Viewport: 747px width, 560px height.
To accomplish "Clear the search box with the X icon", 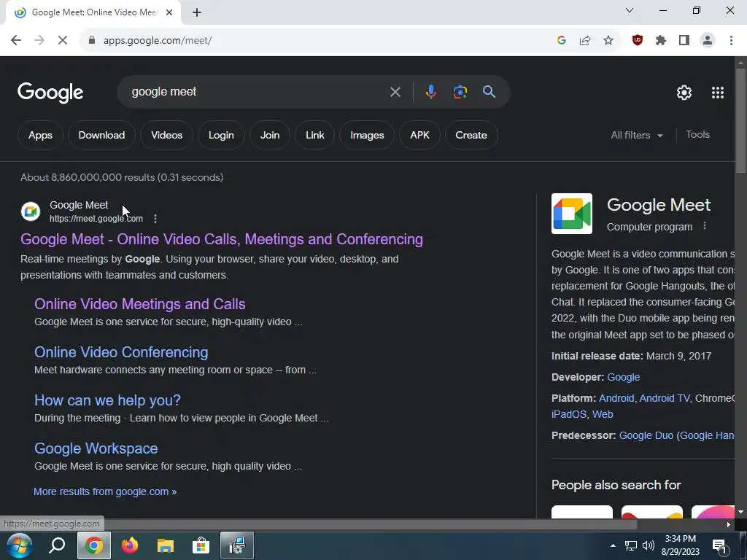I will pos(395,92).
